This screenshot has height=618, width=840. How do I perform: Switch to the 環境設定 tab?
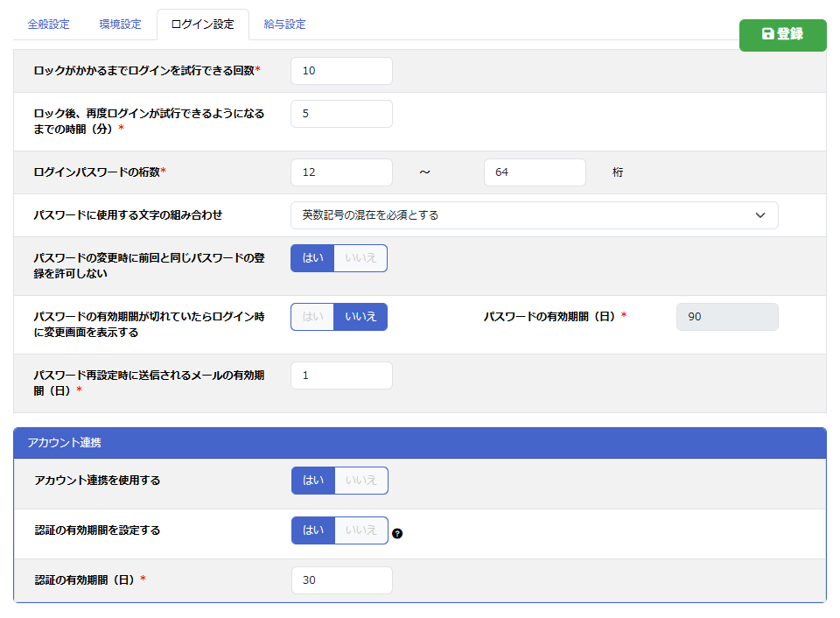click(120, 25)
